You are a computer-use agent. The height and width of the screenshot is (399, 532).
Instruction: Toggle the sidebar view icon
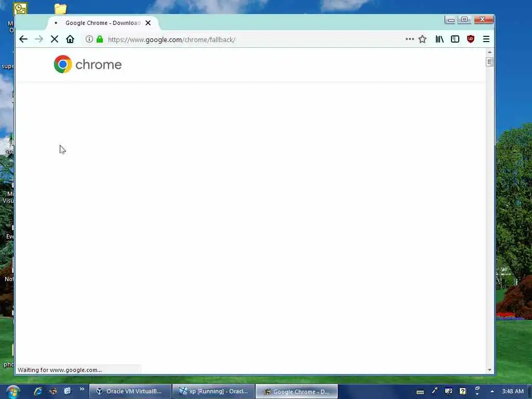(x=455, y=39)
